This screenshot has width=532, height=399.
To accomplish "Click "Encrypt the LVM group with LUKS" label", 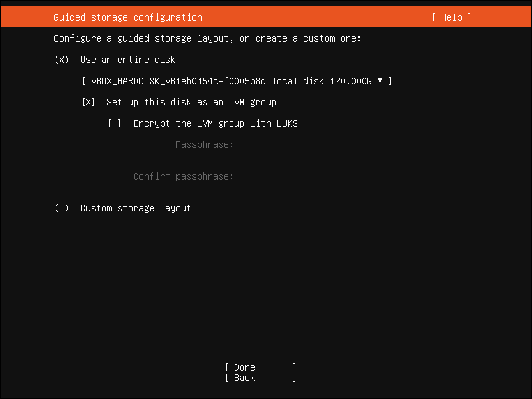I will tap(215, 123).
